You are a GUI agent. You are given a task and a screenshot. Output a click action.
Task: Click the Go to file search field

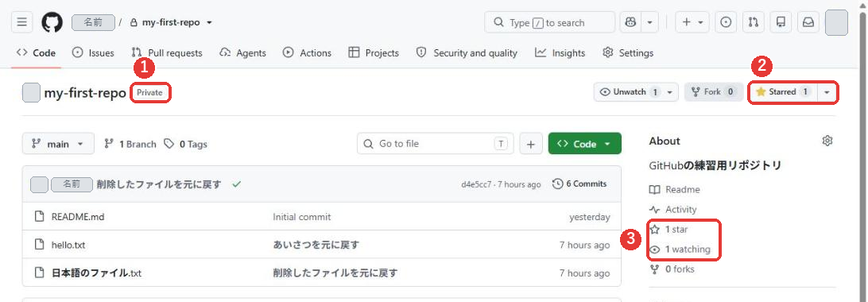pyautogui.click(x=435, y=144)
